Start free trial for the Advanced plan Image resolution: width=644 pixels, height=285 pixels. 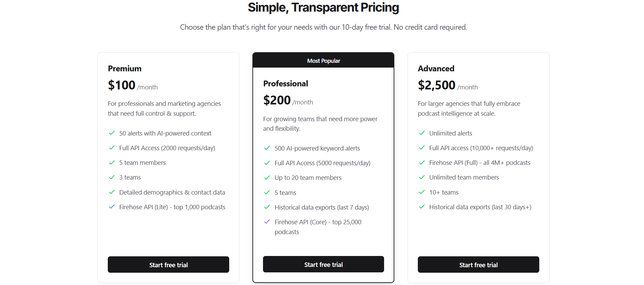pos(478,265)
